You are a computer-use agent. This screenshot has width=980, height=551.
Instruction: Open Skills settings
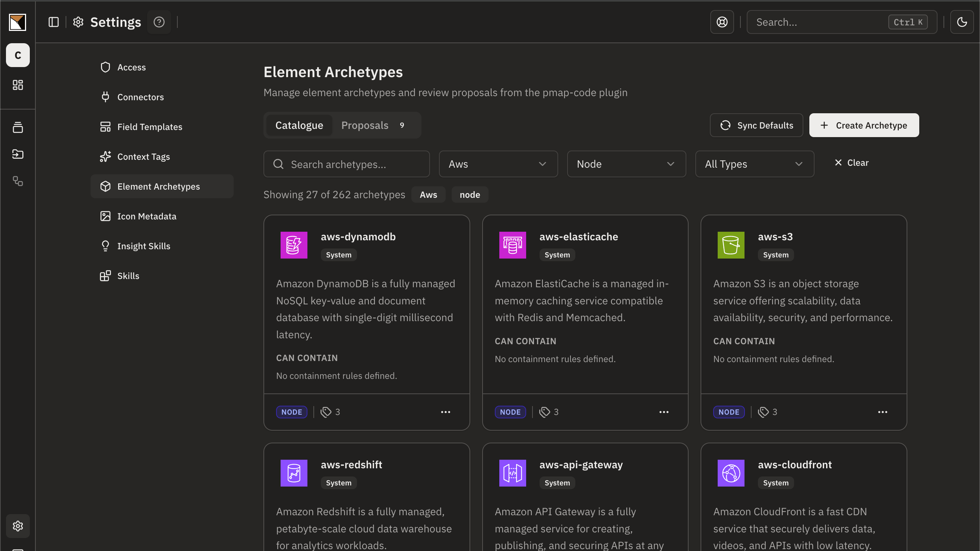point(162,276)
